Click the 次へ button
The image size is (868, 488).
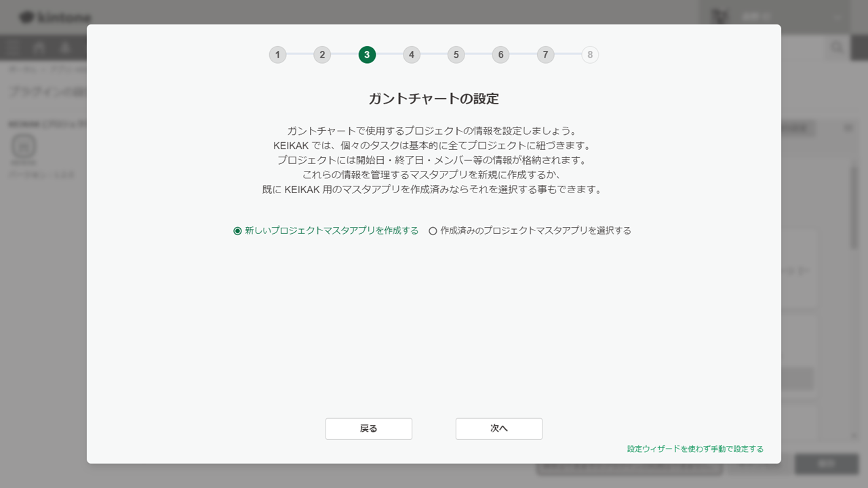pyautogui.click(x=499, y=428)
